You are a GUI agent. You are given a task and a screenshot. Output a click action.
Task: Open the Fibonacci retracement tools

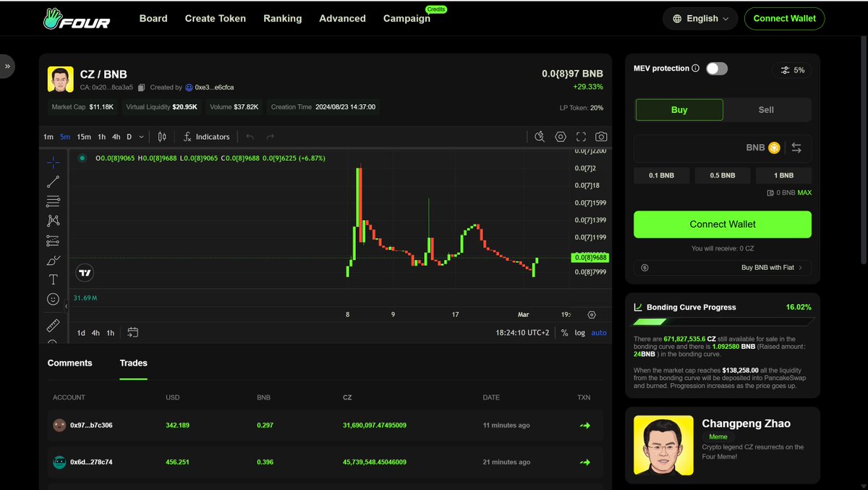pyautogui.click(x=53, y=201)
